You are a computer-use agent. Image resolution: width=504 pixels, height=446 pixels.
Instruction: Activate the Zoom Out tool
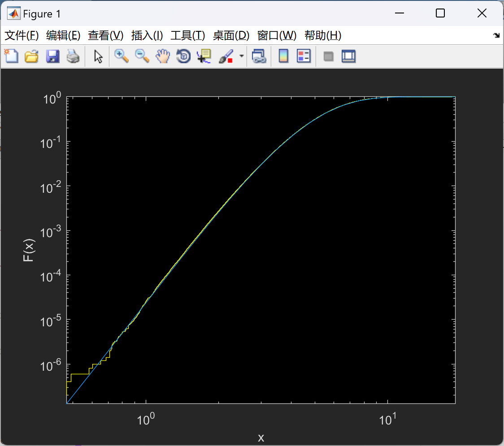[x=142, y=56]
